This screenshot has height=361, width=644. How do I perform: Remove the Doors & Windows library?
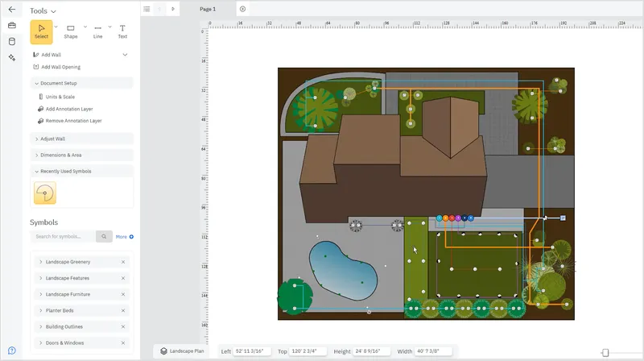[x=123, y=343]
